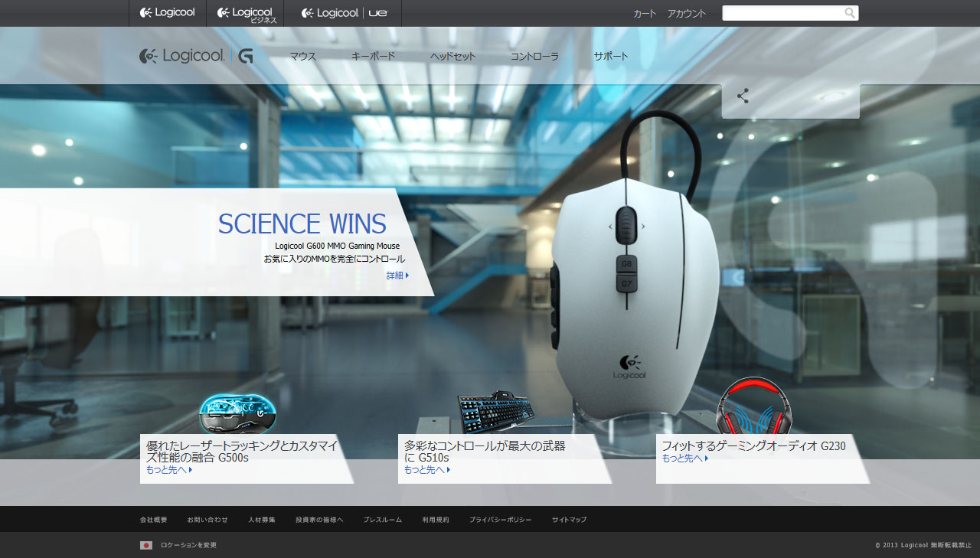Click the G500s mouse thumbnail
This screenshot has height=558, width=980.
237,413
